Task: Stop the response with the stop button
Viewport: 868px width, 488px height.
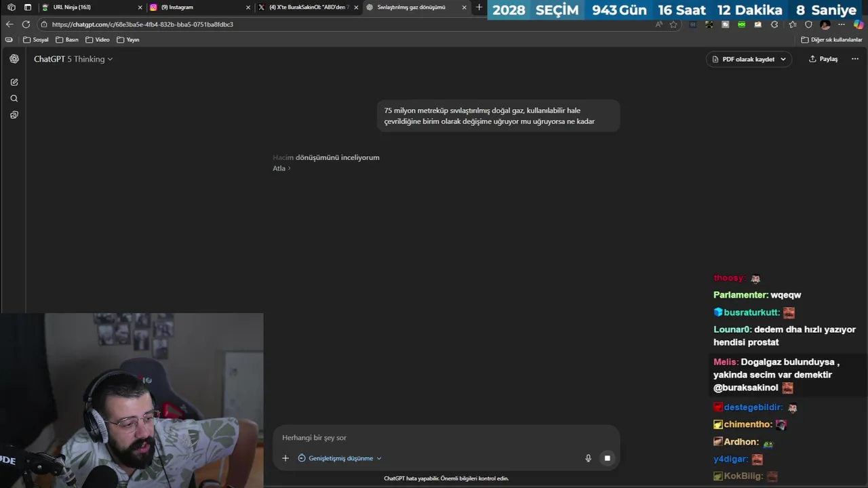Action: coord(607,458)
